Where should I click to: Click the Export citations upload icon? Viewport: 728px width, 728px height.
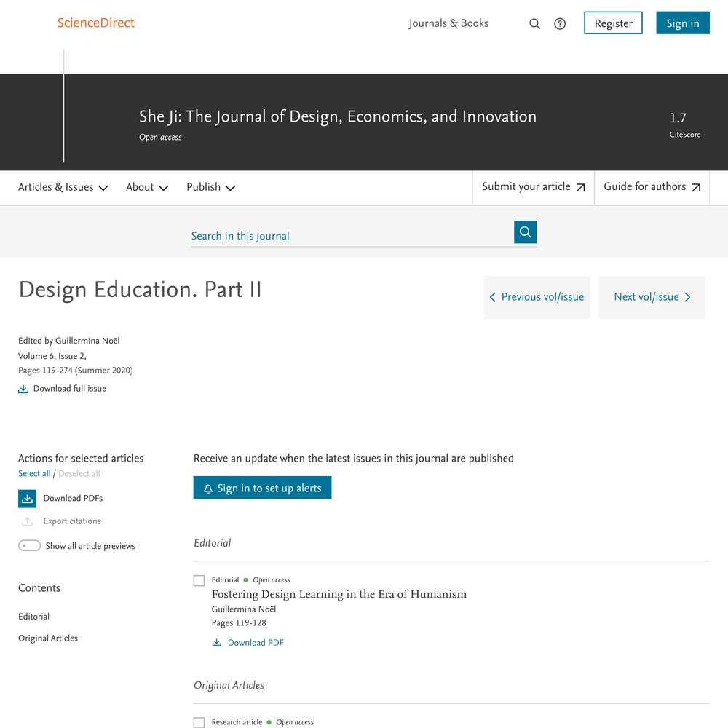(x=28, y=521)
